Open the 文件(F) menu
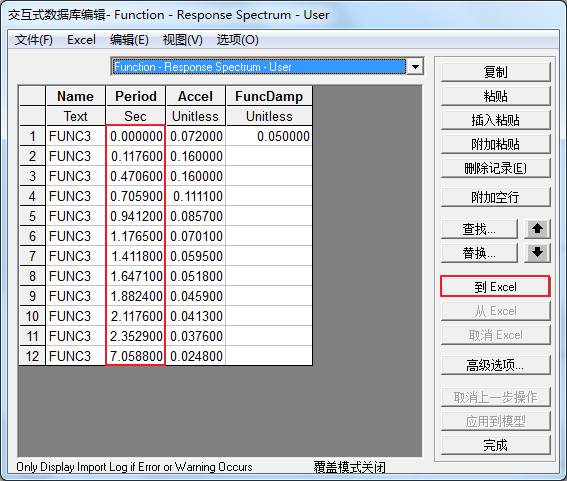 point(34,40)
